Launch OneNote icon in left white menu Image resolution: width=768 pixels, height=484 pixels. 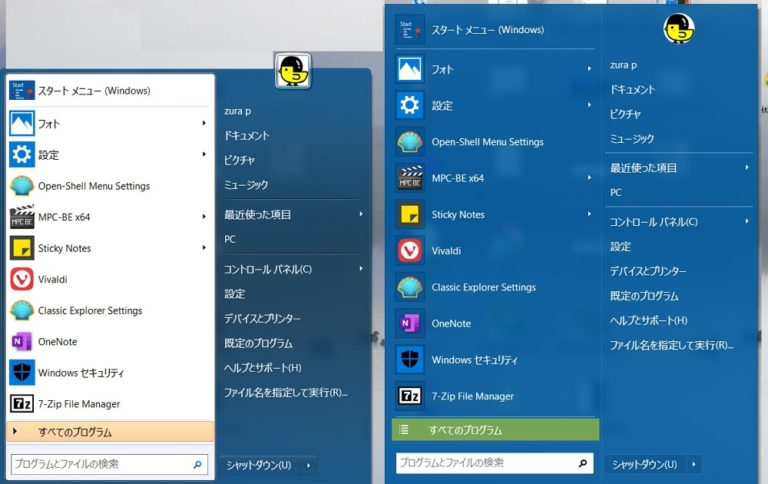point(22,341)
